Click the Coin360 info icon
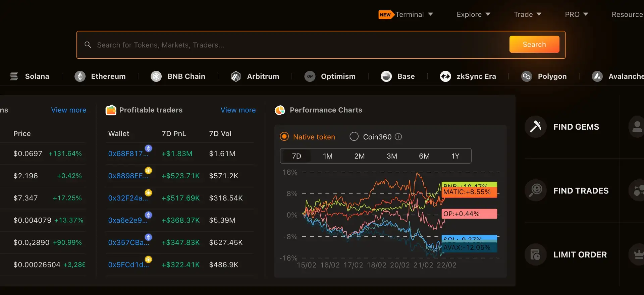This screenshot has width=644, height=295. [398, 137]
